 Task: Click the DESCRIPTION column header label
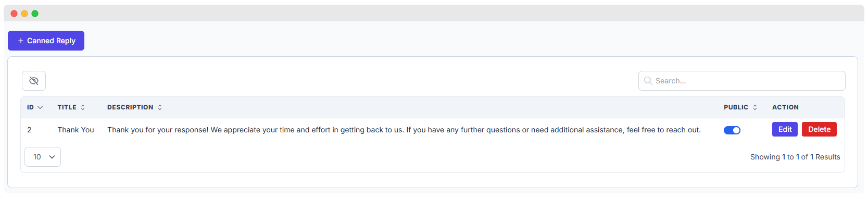click(130, 107)
